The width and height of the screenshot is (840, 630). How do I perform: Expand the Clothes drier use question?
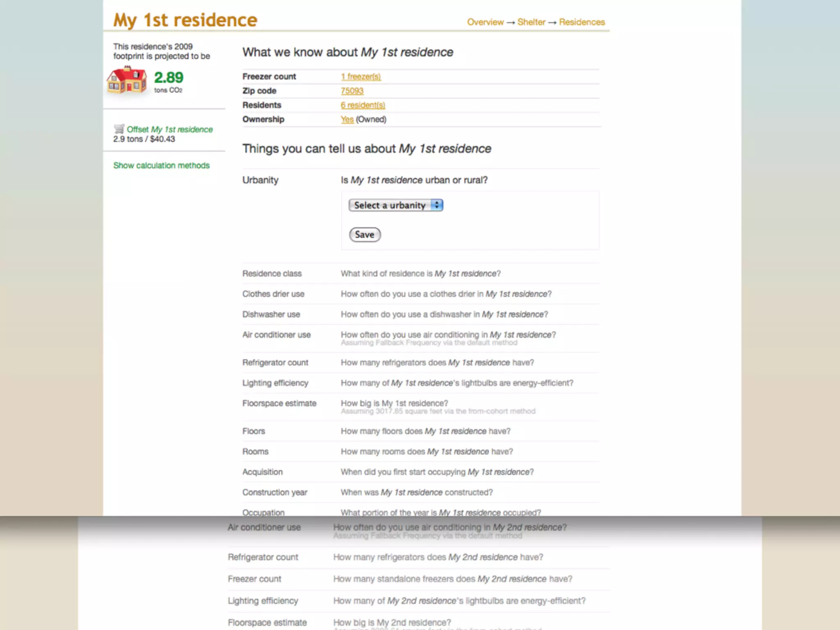[446, 294]
